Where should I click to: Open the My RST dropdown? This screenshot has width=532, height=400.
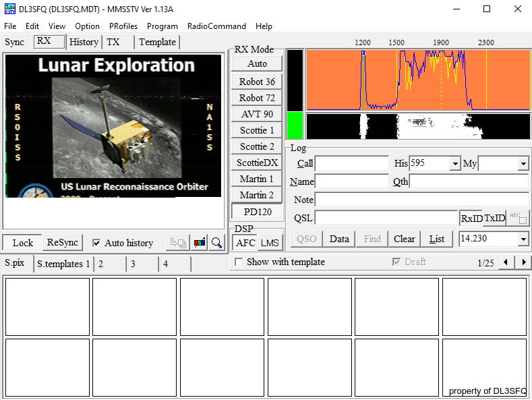click(523, 164)
